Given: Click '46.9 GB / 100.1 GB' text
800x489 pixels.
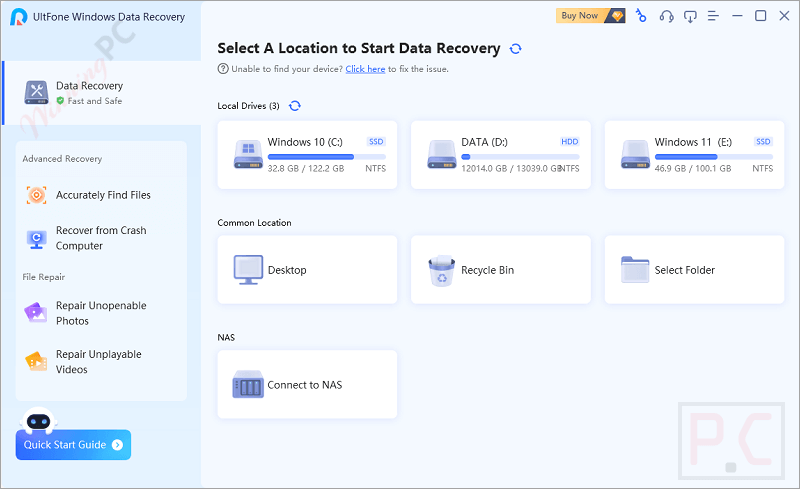Looking at the screenshot, I should (693, 168).
